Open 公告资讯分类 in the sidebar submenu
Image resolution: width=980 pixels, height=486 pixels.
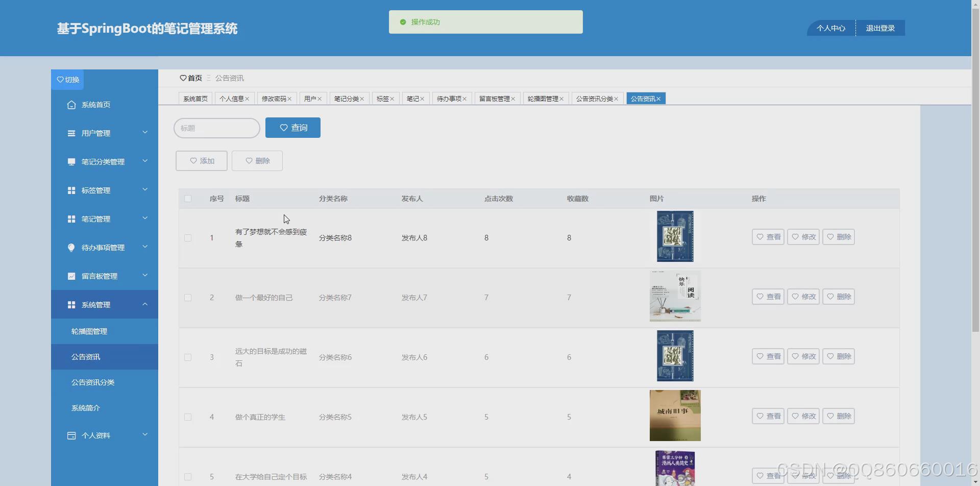(105, 382)
